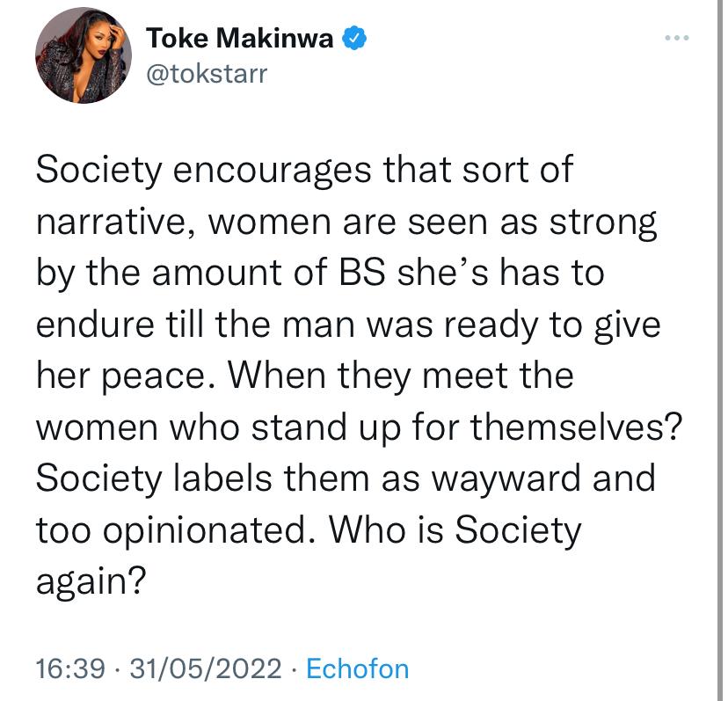Screen dimensions: 728x701
Task: Click the vertical scrollbar at right edge
Action: 719,350
